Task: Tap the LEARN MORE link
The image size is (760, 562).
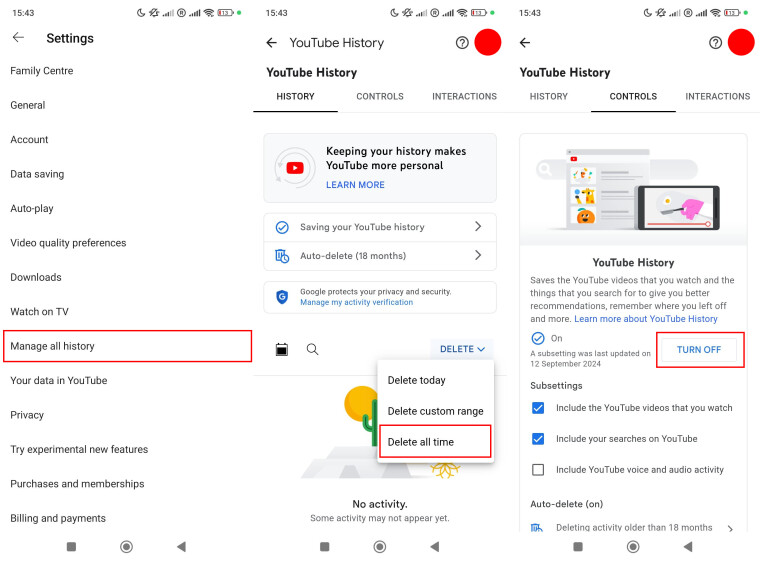Action: click(355, 185)
